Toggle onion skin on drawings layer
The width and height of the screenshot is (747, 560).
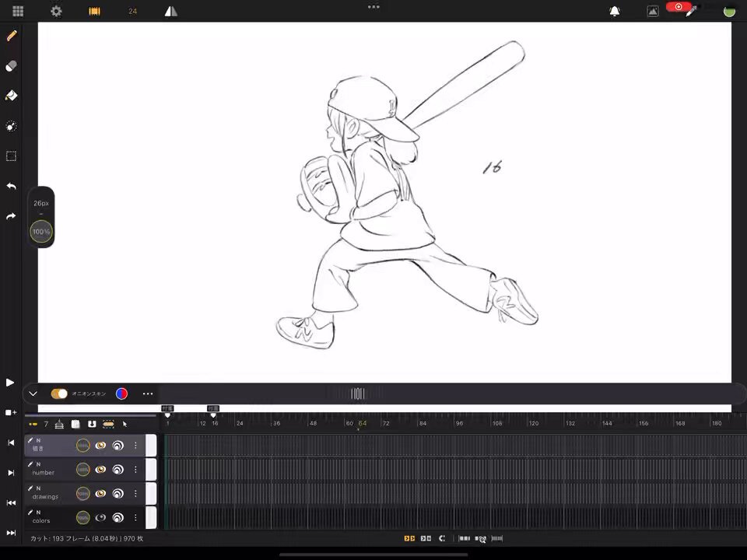coord(117,493)
